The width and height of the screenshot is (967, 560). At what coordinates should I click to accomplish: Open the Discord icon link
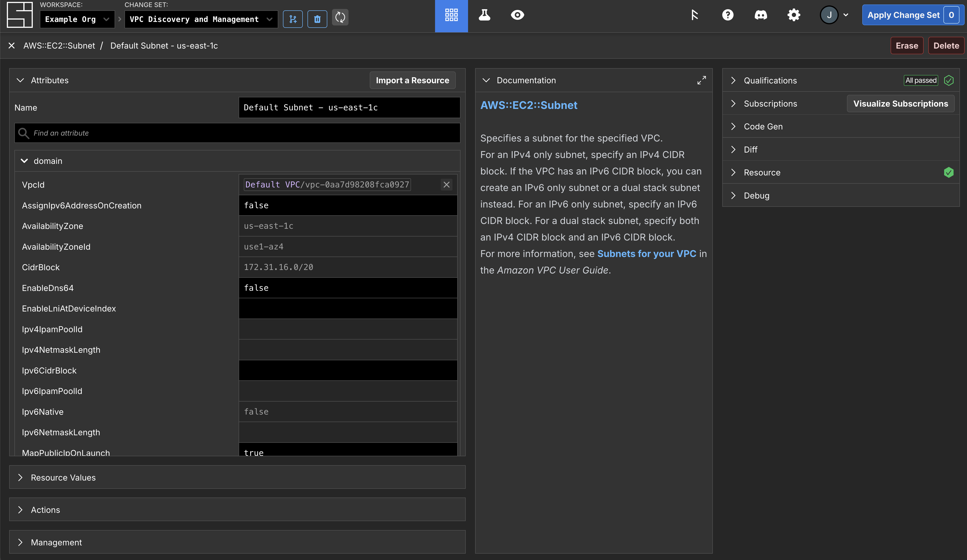760,15
